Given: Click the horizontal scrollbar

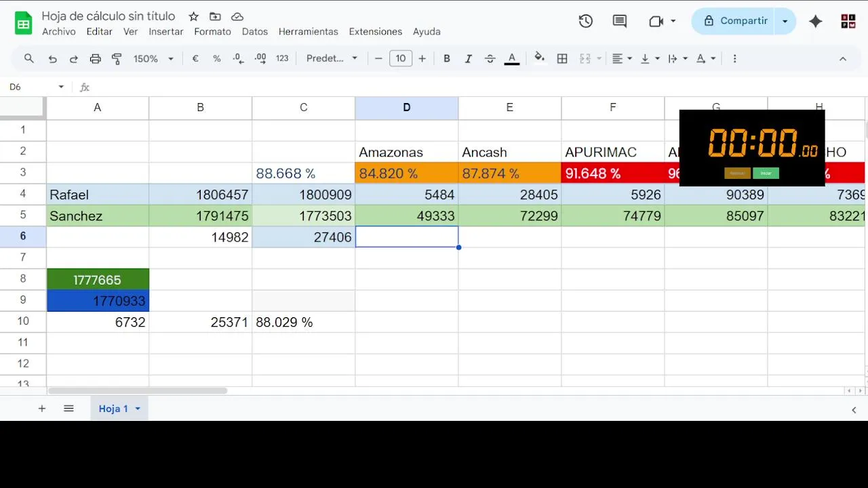Looking at the screenshot, I should coord(137,390).
